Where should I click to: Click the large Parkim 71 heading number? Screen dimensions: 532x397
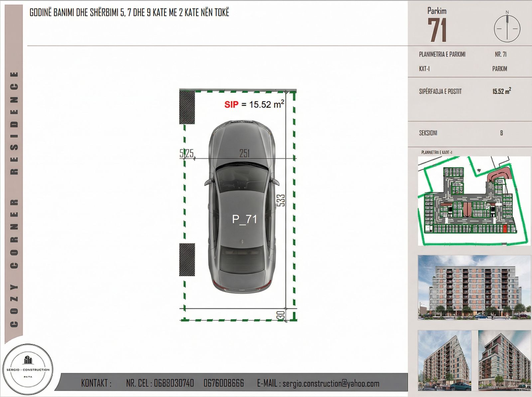tap(437, 31)
